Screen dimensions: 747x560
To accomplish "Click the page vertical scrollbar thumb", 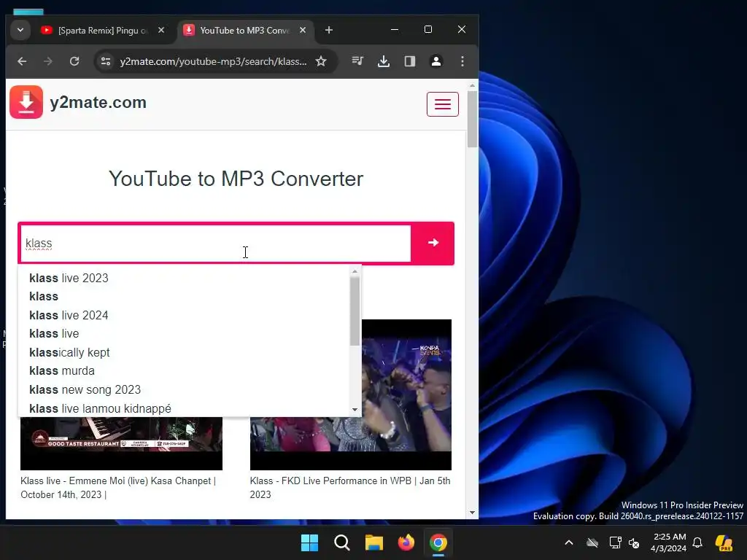I will click(472, 119).
